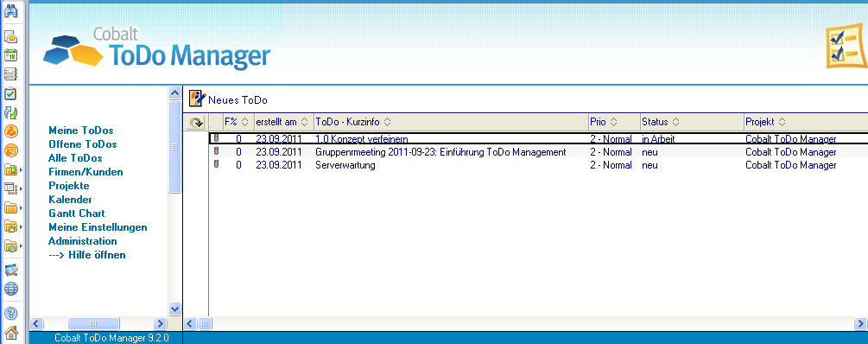Open the globe web icon
868x344 pixels.
11,289
